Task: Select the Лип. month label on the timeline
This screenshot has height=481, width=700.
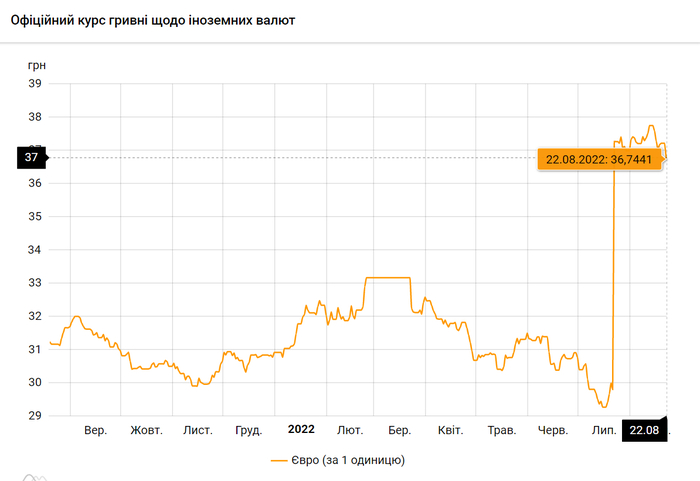Action: [603, 430]
